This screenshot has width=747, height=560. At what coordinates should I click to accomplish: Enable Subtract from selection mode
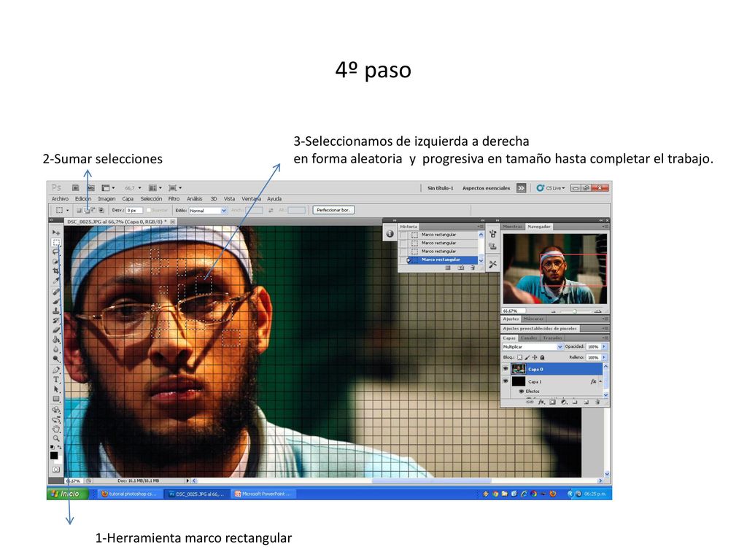click(94, 210)
